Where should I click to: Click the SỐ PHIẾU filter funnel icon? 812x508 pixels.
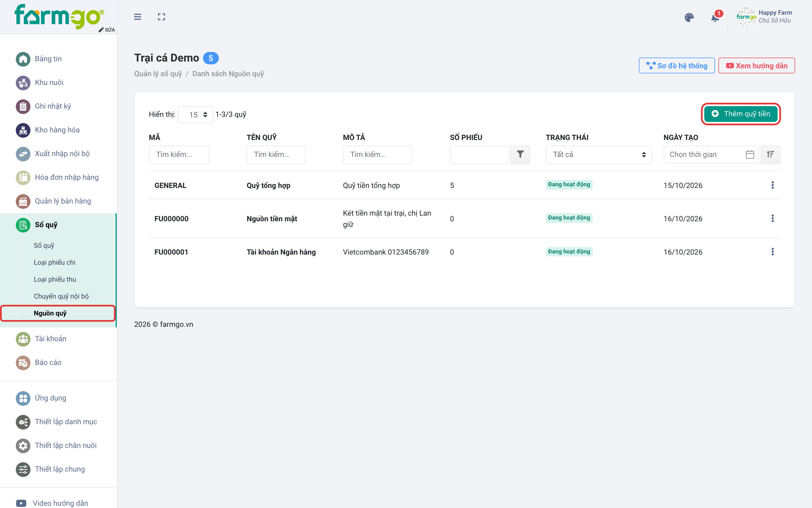(520, 155)
